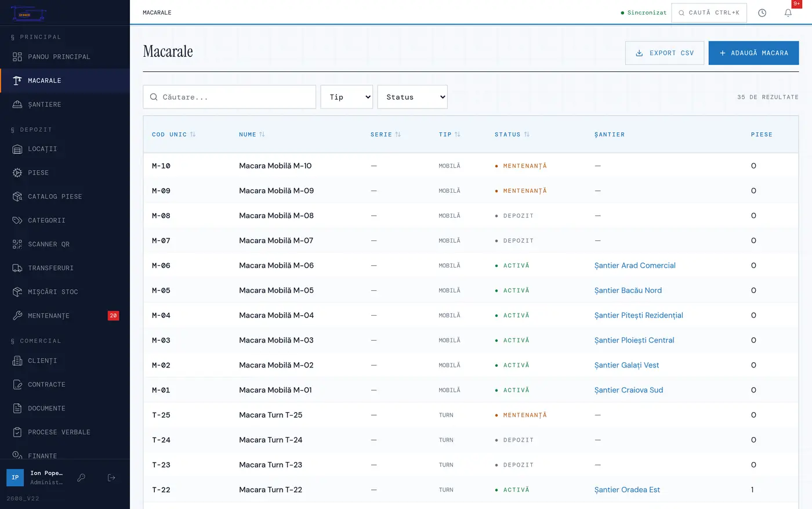812x509 pixels.
Task: Open the Finanțe sidebar entry
Action: tap(65, 456)
